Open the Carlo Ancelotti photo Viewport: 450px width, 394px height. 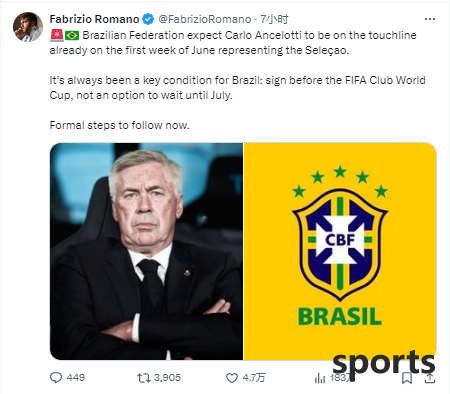click(146, 251)
